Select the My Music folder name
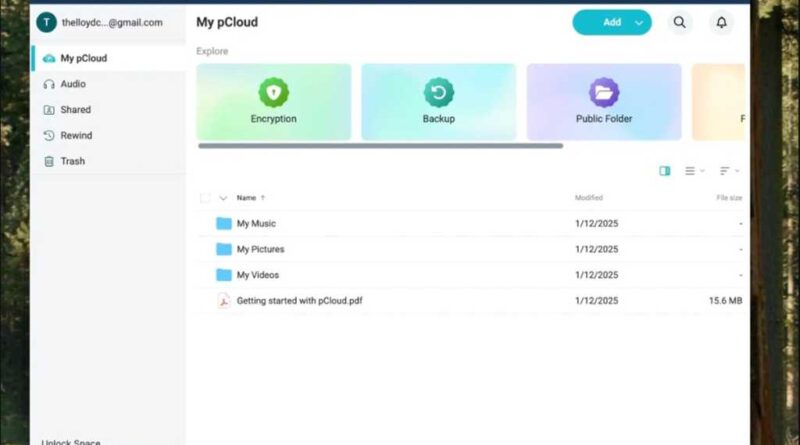The height and width of the screenshot is (445, 800). (256, 224)
